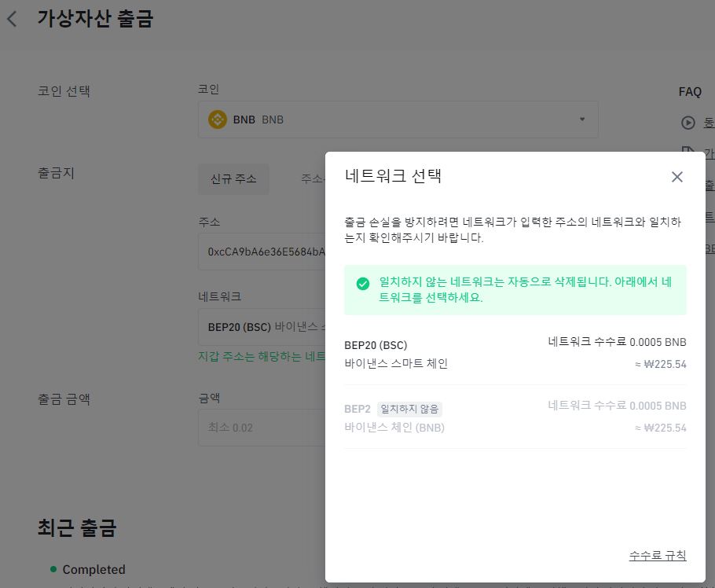
Task: Click the green network-match notice banner
Action: coord(515,289)
